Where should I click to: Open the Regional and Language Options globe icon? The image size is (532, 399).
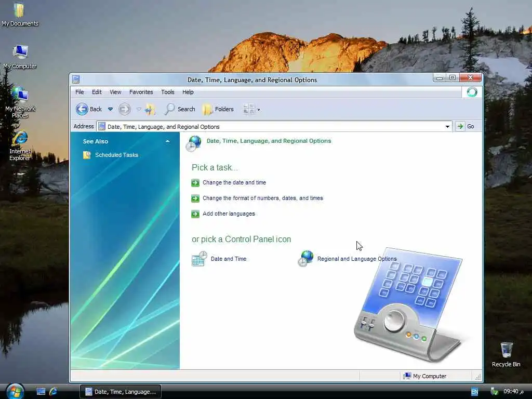point(305,259)
